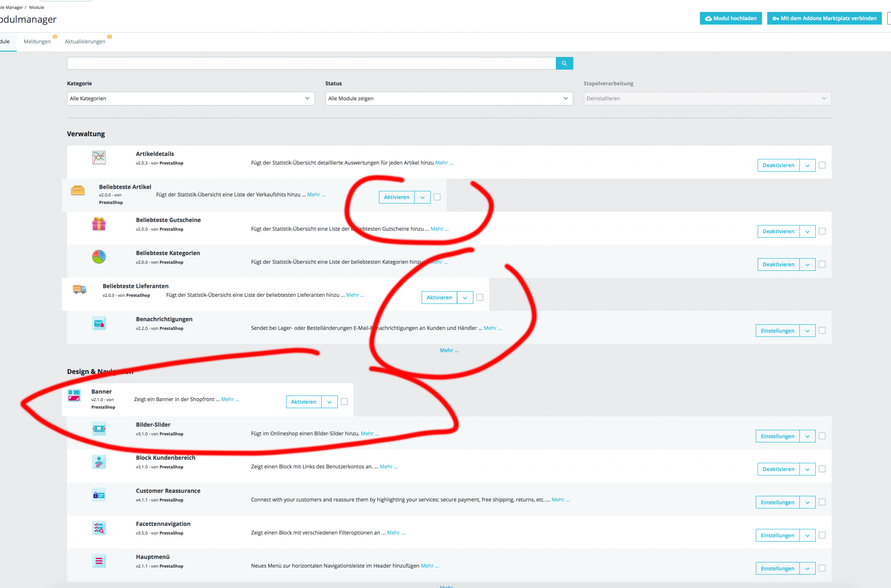The width and height of the screenshot is (891, 588).
Task: Open the Kategorie dropdown
Action: (190, 98)
